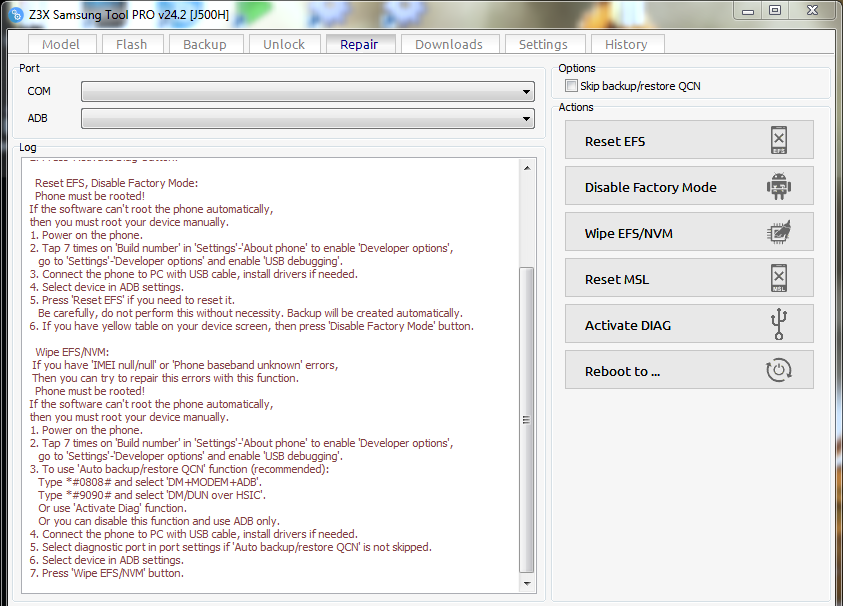
Task: Go to the Backup tab
Action: click(x=205, y=44)
